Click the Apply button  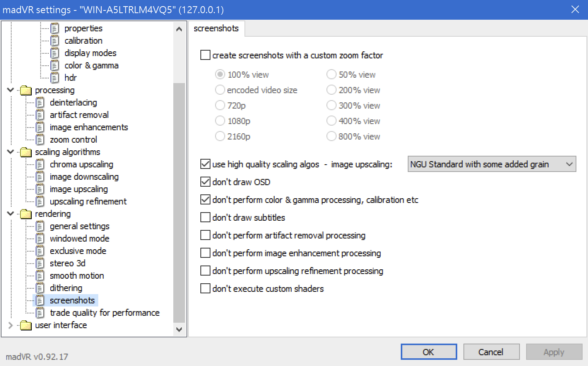pos(554,352)
